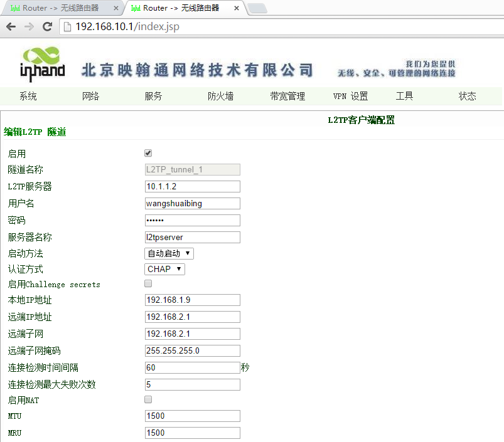Open the VPN 设置 menu
This screenshot has height=442, width=504.
pyautogui.click(x=350, y=97)
